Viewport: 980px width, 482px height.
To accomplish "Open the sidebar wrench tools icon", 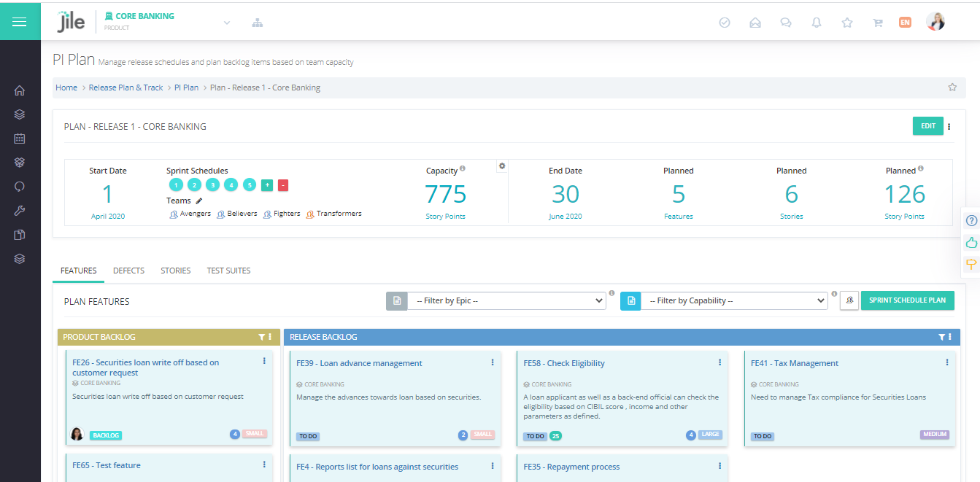I will (20, 211).
